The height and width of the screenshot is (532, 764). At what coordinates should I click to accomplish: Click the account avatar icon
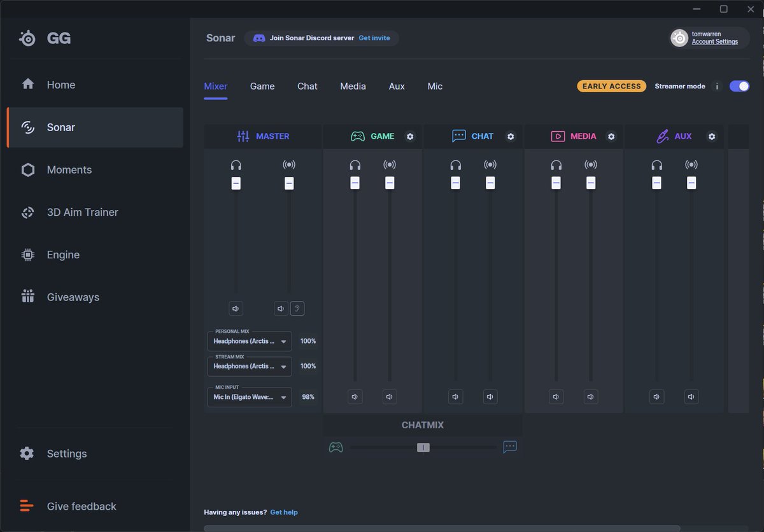(679, 38)
